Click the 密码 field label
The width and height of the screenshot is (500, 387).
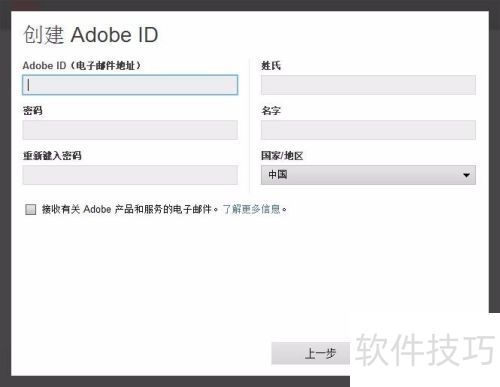(33, 111)
